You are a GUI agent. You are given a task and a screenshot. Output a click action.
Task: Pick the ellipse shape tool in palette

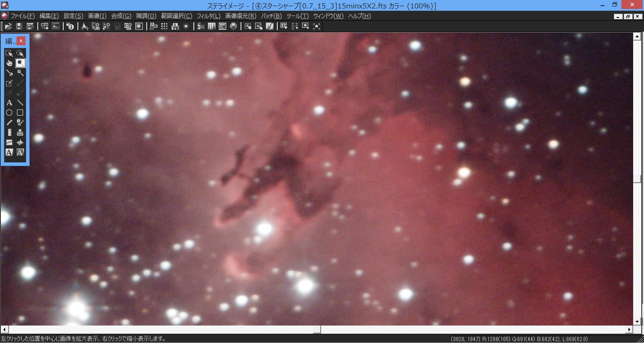click(x=9, y=113)
